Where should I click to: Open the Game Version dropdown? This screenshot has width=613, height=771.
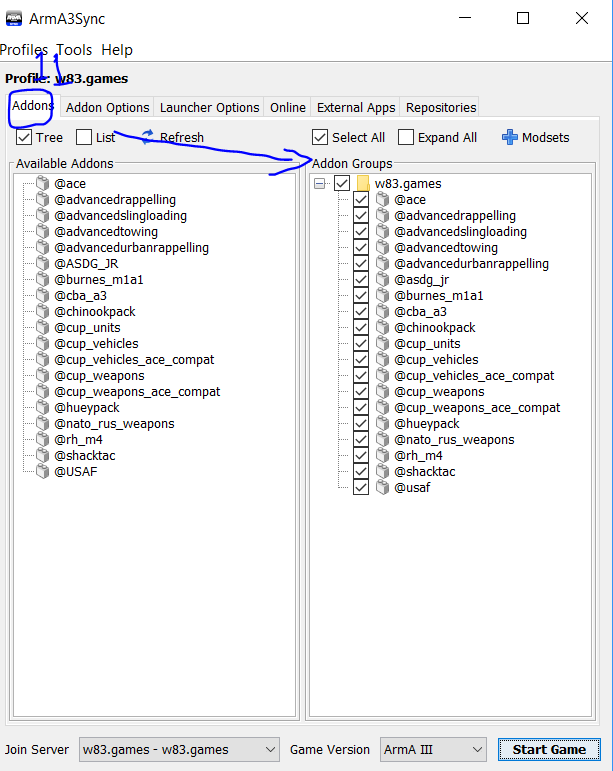click(433, 749)
